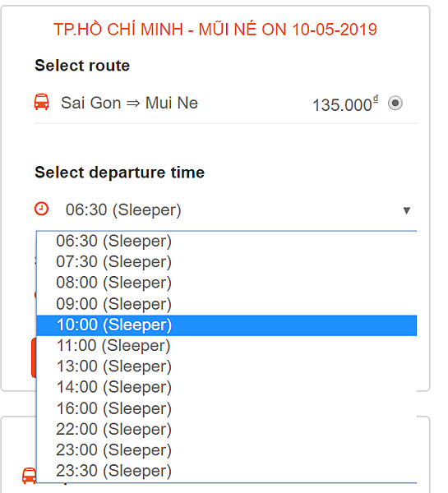This screenshot has width=448, height=493.
Task: Choose 16:00 (Sleeper) departure time
Action: (227, 408)
